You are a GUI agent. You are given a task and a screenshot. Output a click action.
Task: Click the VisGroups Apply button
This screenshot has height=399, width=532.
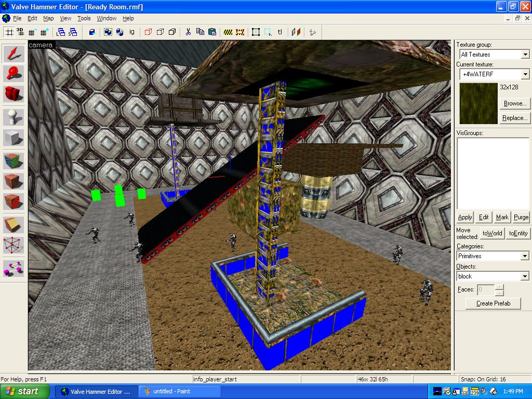click(x=465, y=217)
